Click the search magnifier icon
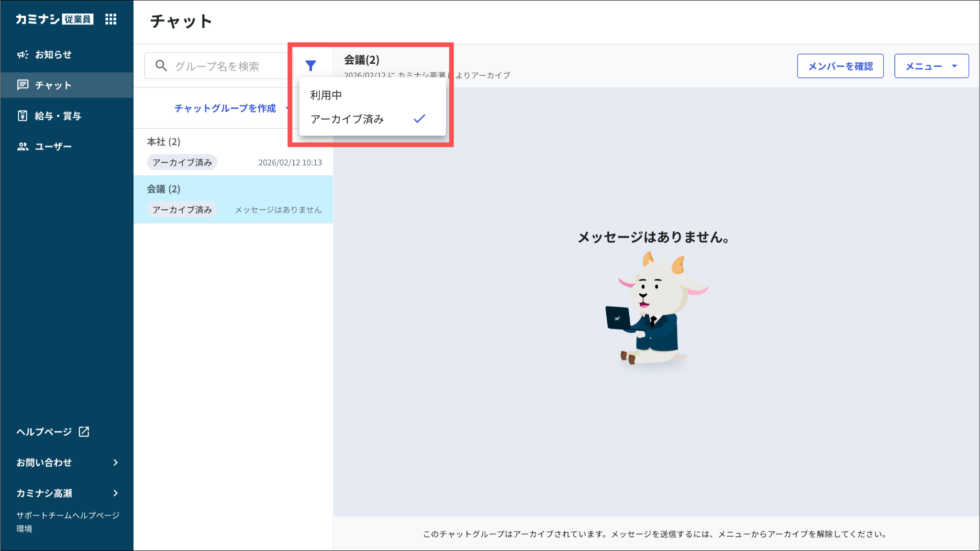The height and width of the screenshot is (551, 980). point(161,66)
